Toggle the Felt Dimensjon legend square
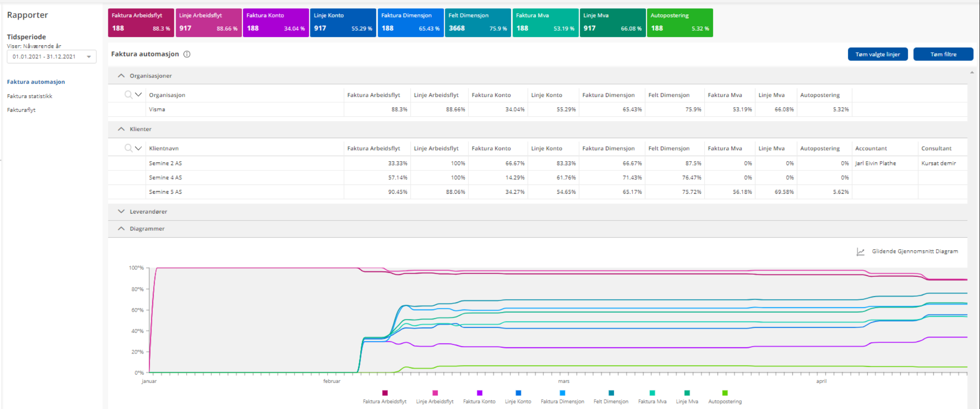The height and width of the screenshot is (409, 980). (611, 393)
